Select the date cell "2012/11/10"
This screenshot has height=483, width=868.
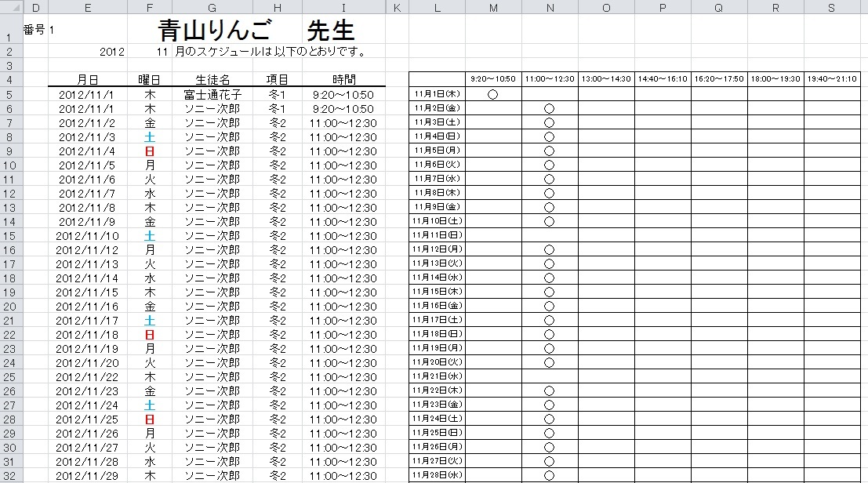click(87, 236)
